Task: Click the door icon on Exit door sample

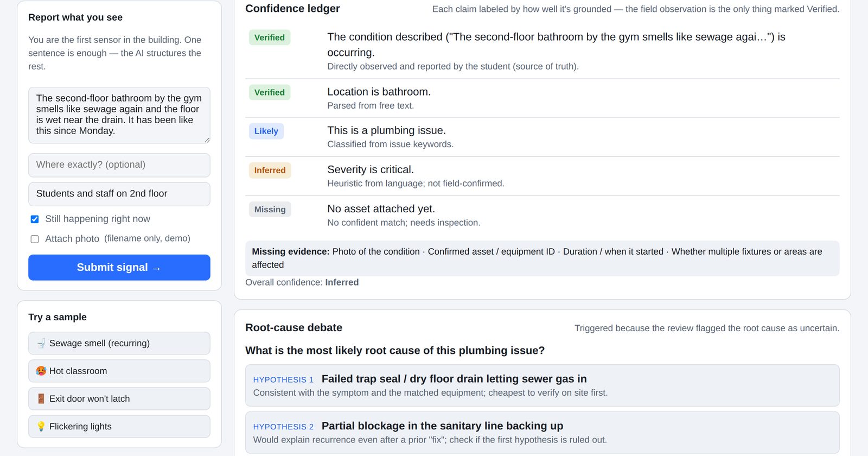Action: (x=41, y=399)
